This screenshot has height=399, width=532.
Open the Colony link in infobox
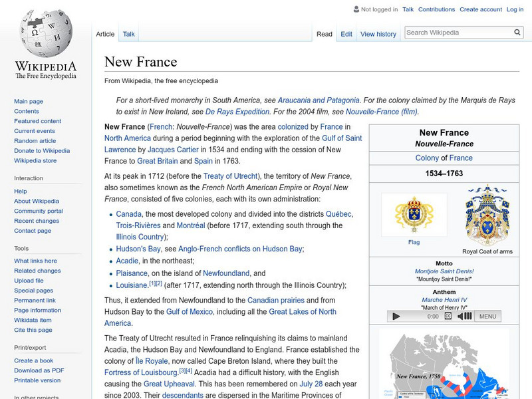click(x=427, y=158)
